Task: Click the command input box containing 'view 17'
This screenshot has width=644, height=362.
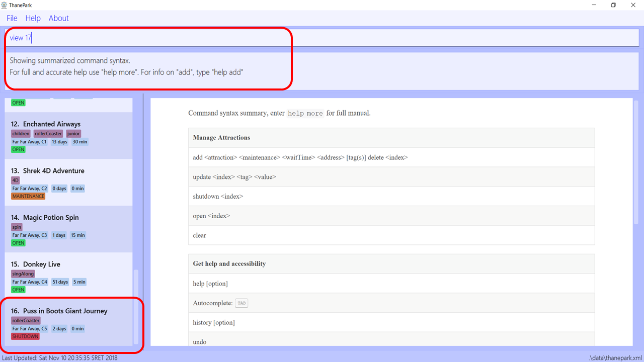Action: click(x=322, y=38)
